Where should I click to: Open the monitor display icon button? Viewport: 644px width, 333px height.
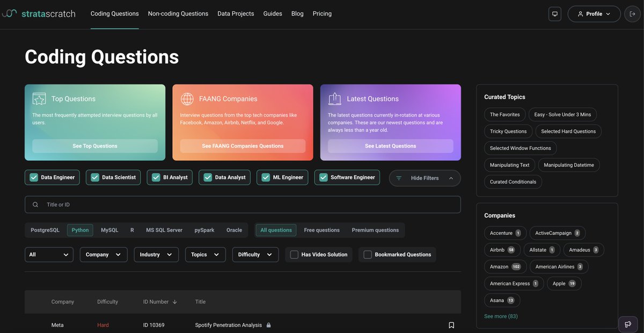555,14
